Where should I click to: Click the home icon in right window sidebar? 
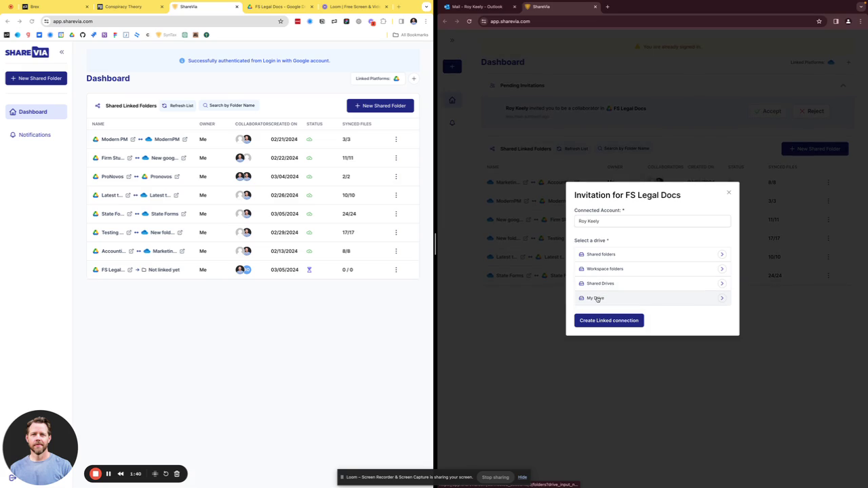(452, 100)
